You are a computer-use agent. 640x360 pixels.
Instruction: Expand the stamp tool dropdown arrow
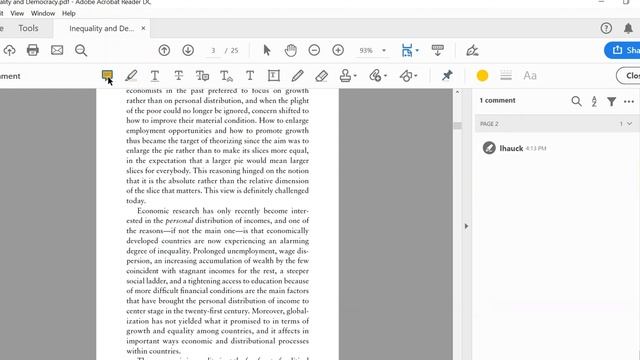355,76
